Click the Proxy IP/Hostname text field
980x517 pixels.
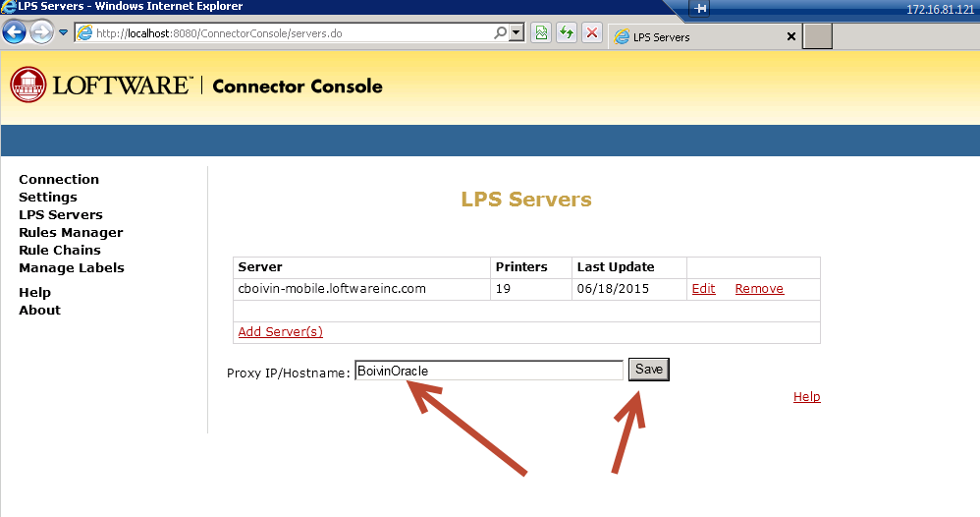pyautogui.click(x=489, y=371)
